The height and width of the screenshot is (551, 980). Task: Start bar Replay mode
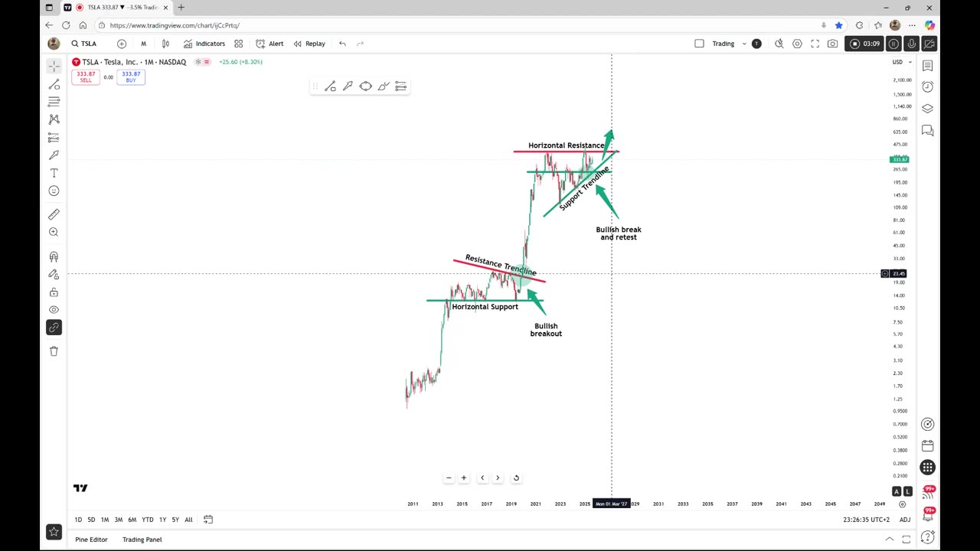309,44
